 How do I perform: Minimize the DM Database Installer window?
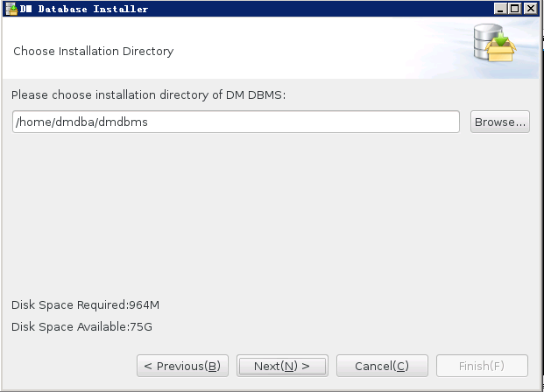(x=500, y=9)
